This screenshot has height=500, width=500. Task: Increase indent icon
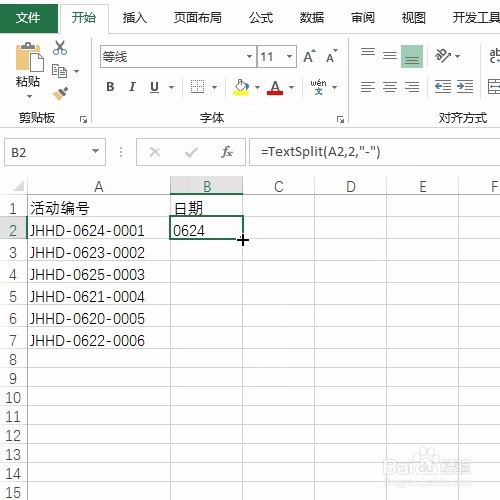(465, 87)
